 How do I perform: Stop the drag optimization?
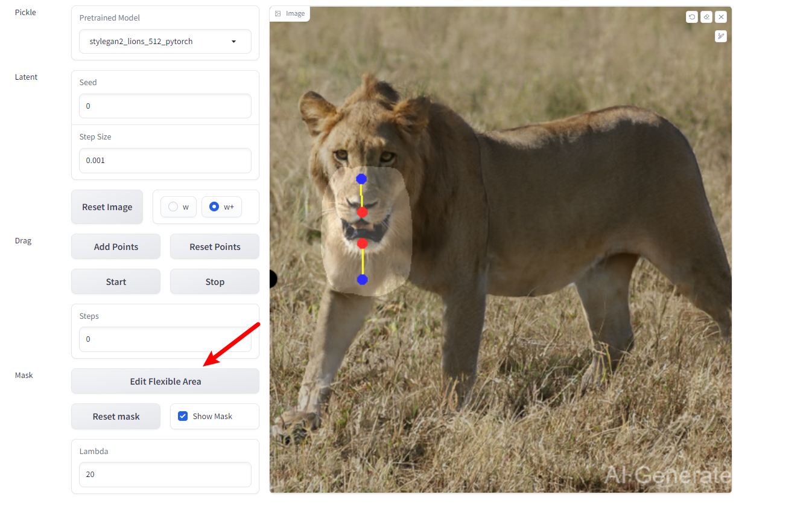[215, 281]
